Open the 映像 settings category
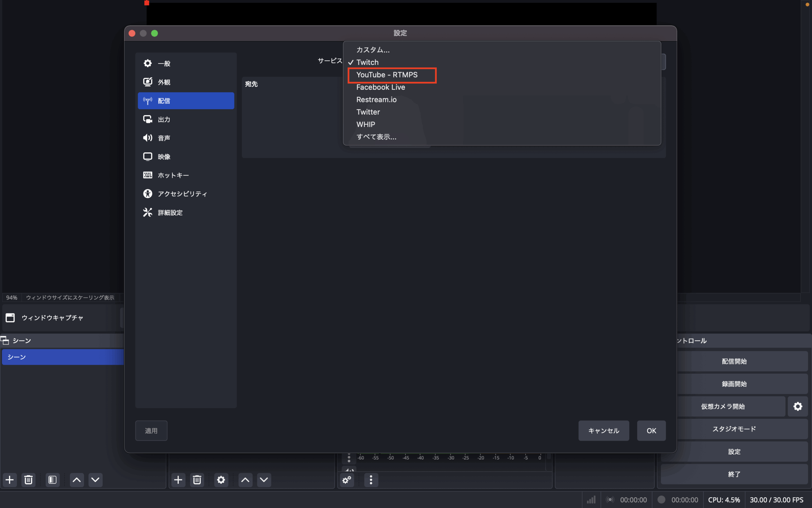This screenshot has width=812, height=508. click(186, 157)
